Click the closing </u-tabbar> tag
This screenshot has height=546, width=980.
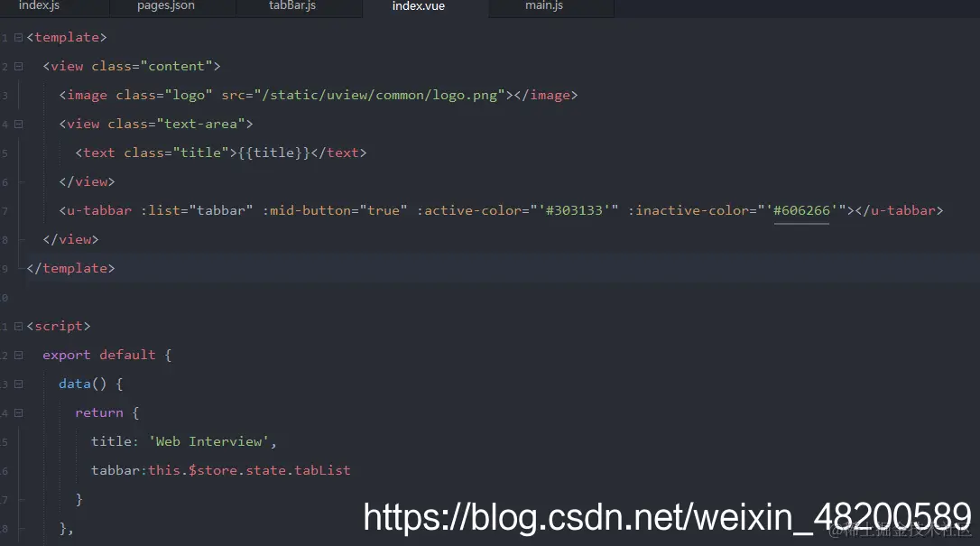899,210
